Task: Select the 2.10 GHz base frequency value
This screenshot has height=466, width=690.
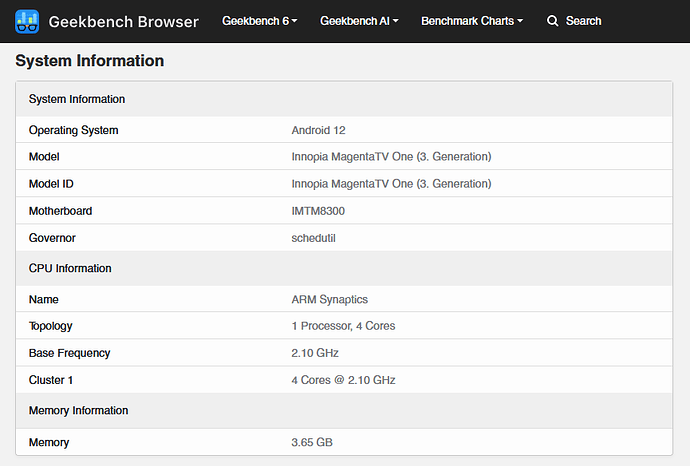Action: pyautogui.click(x=315, y=353)
